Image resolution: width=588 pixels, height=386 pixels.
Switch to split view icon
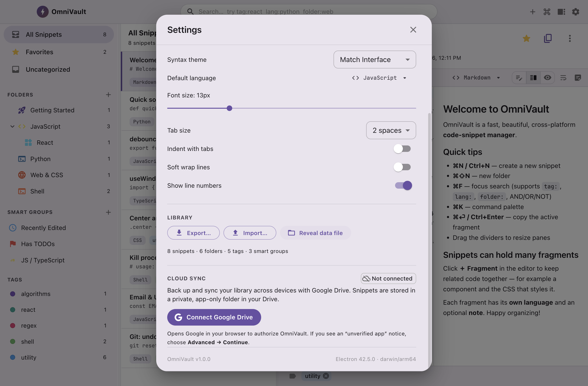[x=533, y=78]
